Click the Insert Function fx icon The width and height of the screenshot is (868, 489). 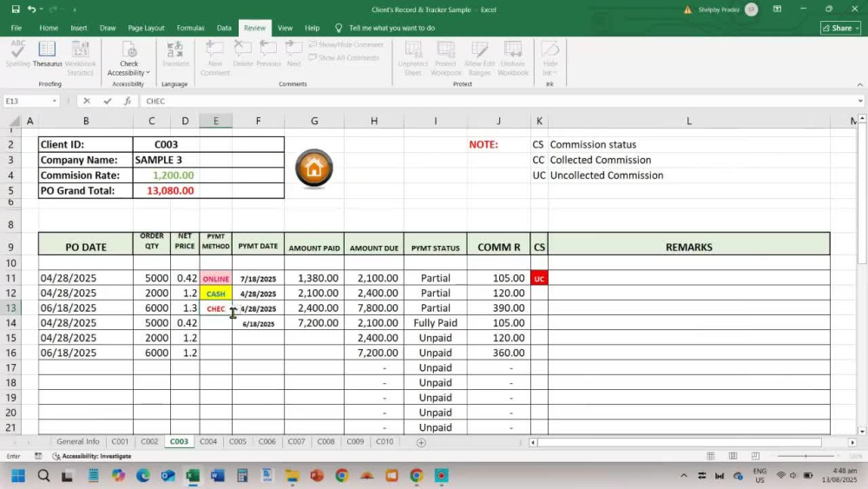click(x=128, y=101)
